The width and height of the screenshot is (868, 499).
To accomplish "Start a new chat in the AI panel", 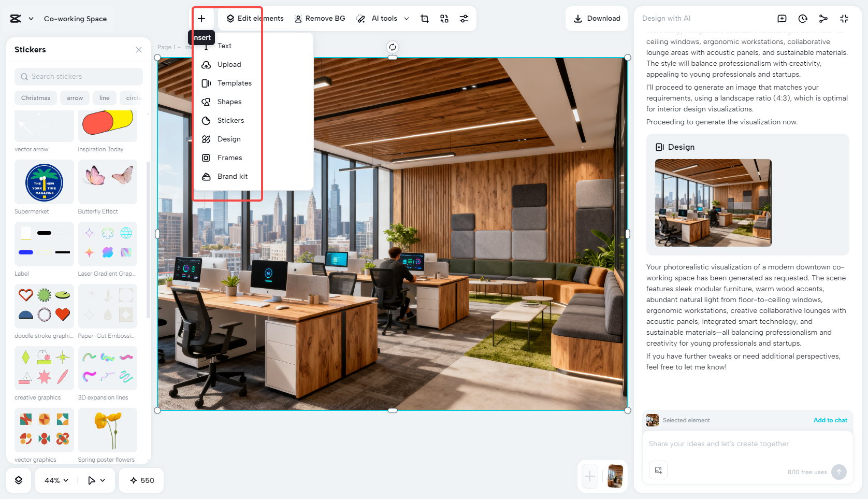I will (x=782, y=18).
